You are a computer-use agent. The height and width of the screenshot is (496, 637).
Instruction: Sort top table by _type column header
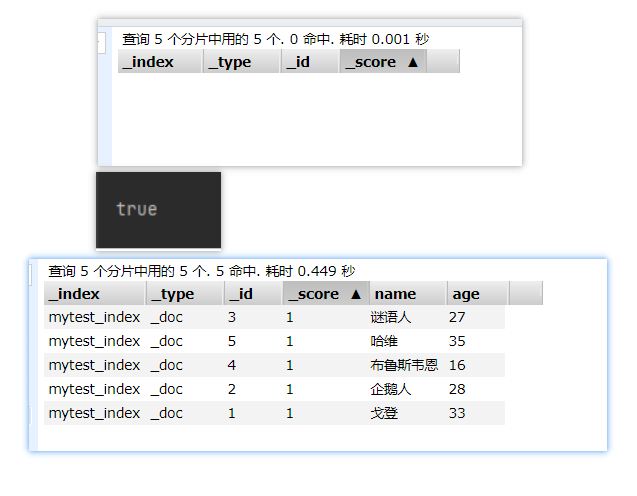tap(241, 61)
